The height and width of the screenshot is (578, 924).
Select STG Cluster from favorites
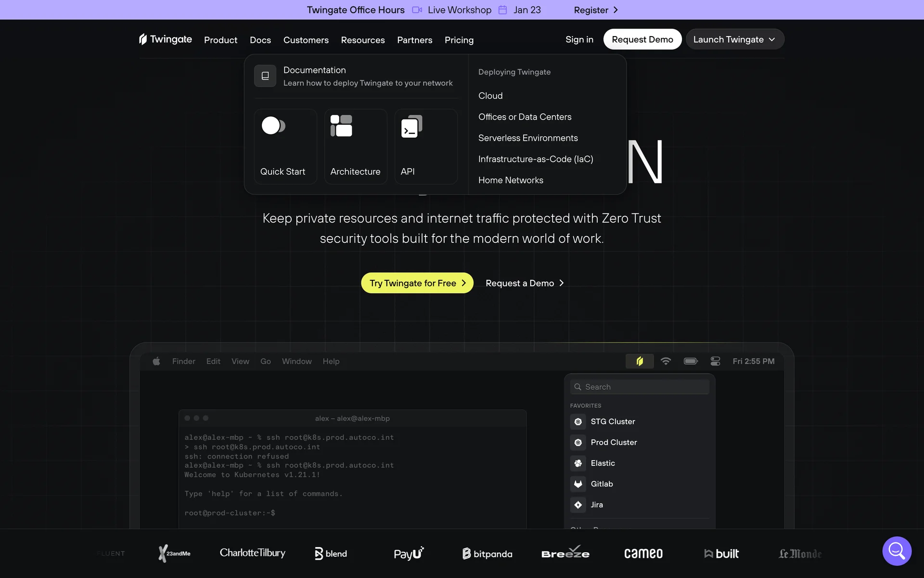pos(612,421)
